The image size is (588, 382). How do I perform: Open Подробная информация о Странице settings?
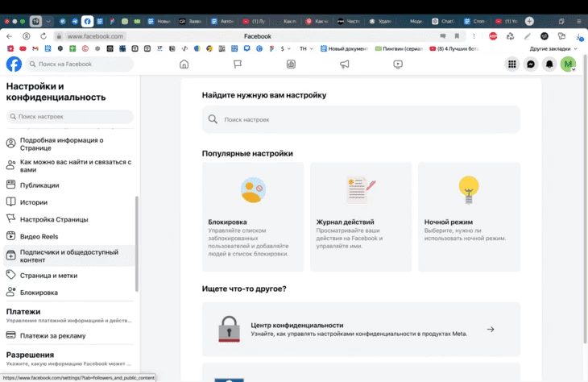(x=69, y=144)
